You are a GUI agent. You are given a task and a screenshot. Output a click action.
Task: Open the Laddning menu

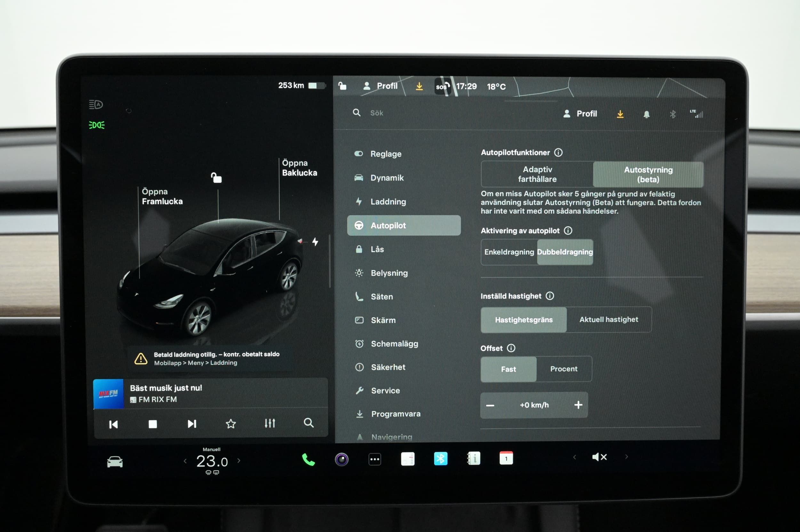point(404,202)
